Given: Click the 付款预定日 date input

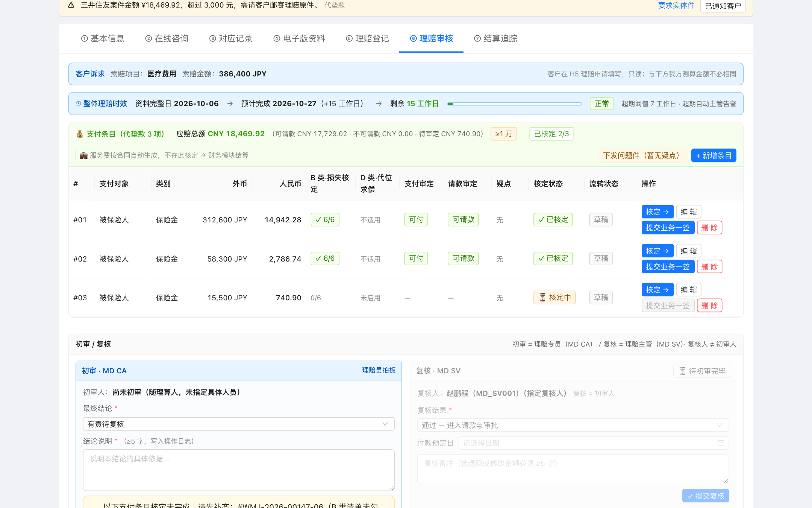Looking at the screenshot, I should 594,443.
